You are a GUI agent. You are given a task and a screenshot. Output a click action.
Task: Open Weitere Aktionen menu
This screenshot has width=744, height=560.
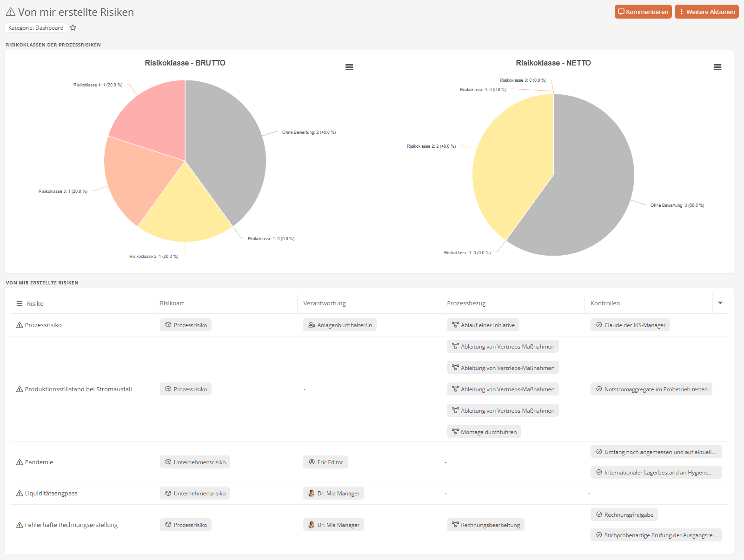click(707, 12)
